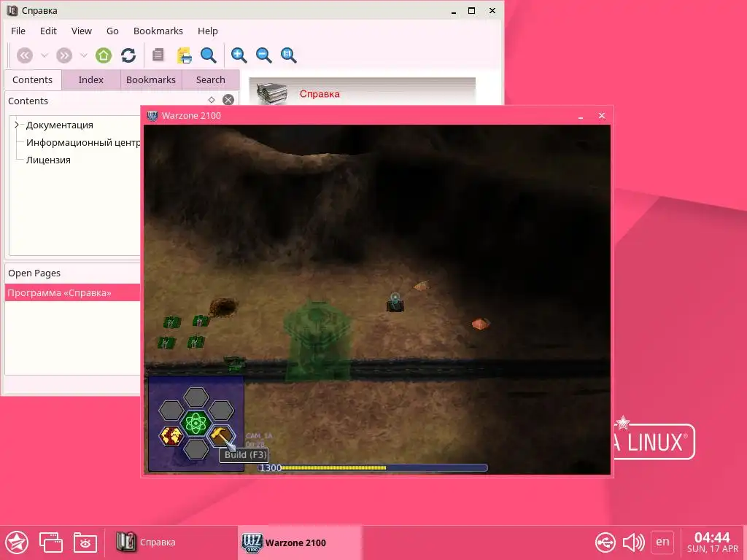Reload page with the sync icon
This screenshot has width=747, height=560.
[x=128, y=55]
